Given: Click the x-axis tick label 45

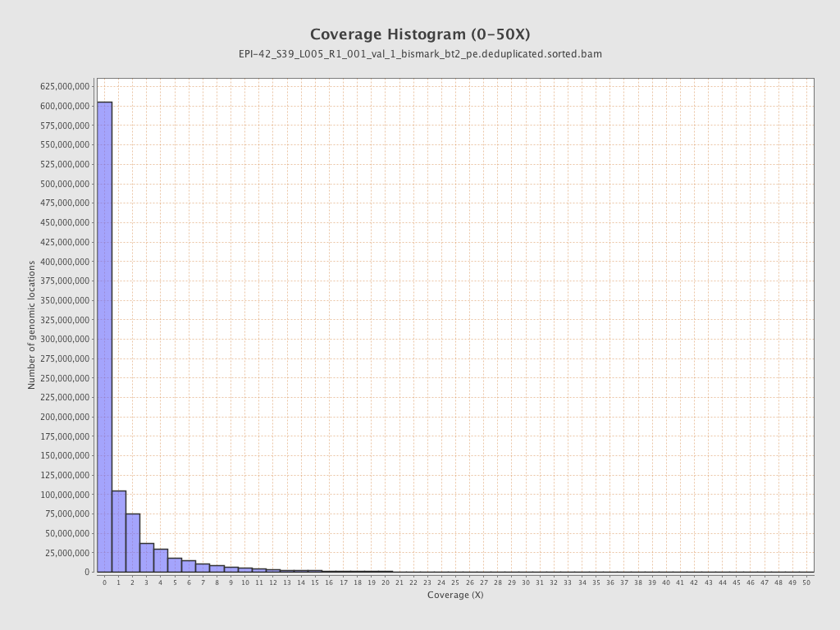Looking at the screenshot, I should pyautogui.click(x=736, y=583).
